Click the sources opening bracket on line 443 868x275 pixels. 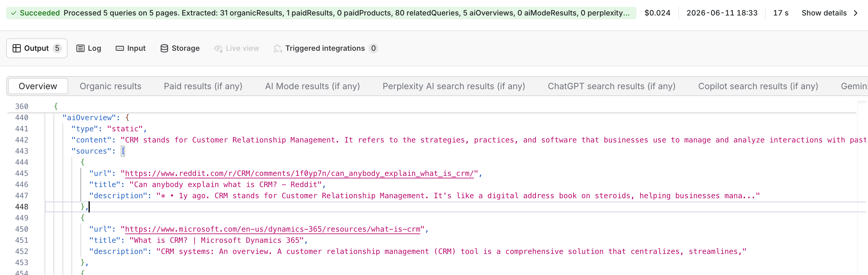pyautogui.click(x=123, y=151)
